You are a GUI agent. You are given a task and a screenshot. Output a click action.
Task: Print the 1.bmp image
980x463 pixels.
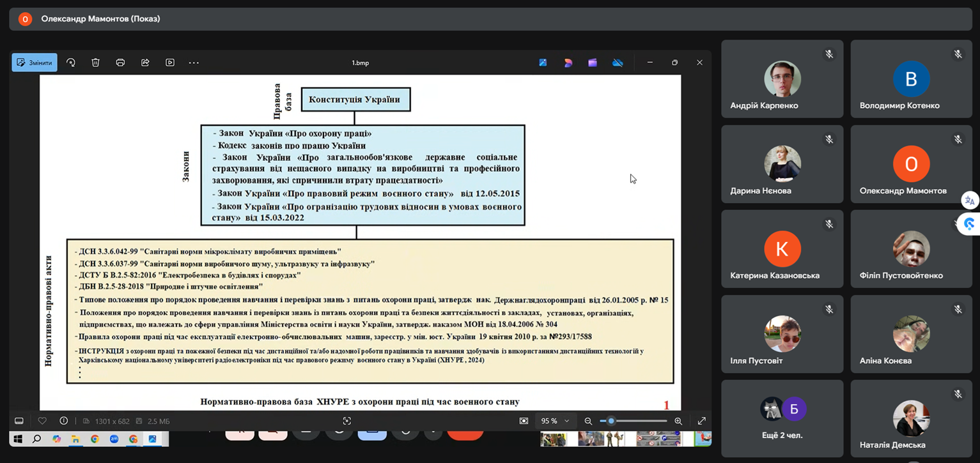click(x=120, y=63)
